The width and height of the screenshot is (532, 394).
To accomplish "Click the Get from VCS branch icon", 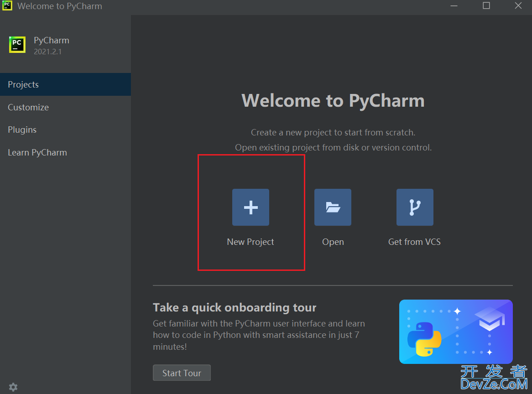I will point(415,207).
